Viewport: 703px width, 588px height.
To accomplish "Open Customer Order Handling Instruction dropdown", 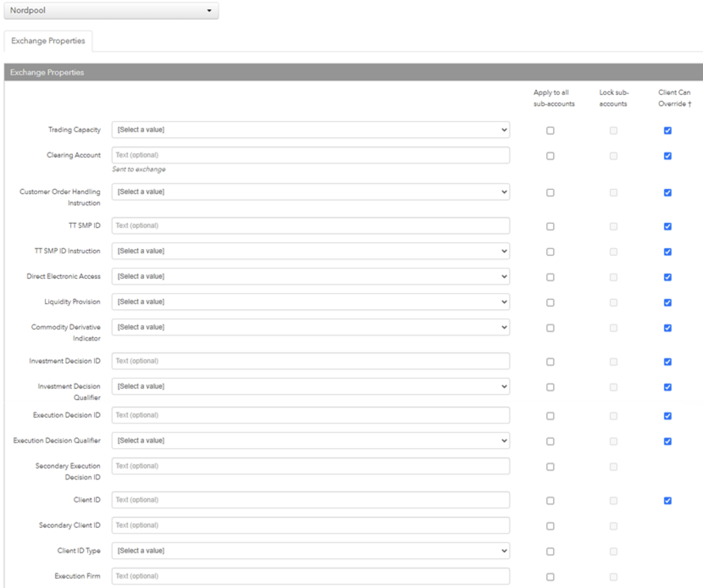I will pos(310,191).
